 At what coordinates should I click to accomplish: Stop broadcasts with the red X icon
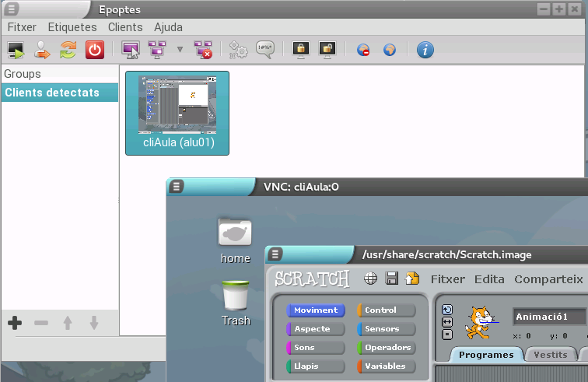pyautogui.click(x=203, y=51)
